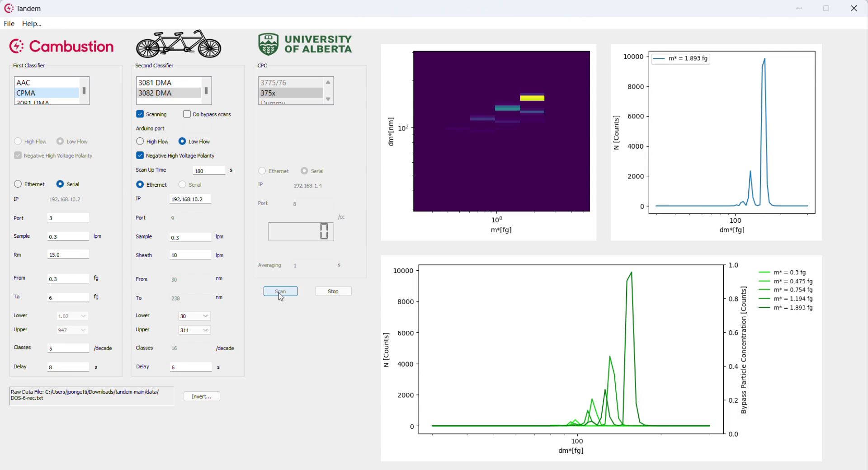Click the University of Alberta logo
Image resolution: width=868 pixels, height=470 pixels.
[x=305, y=43]
